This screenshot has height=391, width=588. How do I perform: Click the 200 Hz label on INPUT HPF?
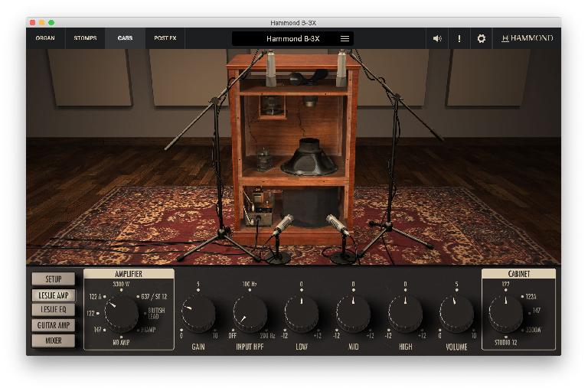pyautogui.click(x=267, y=335)
